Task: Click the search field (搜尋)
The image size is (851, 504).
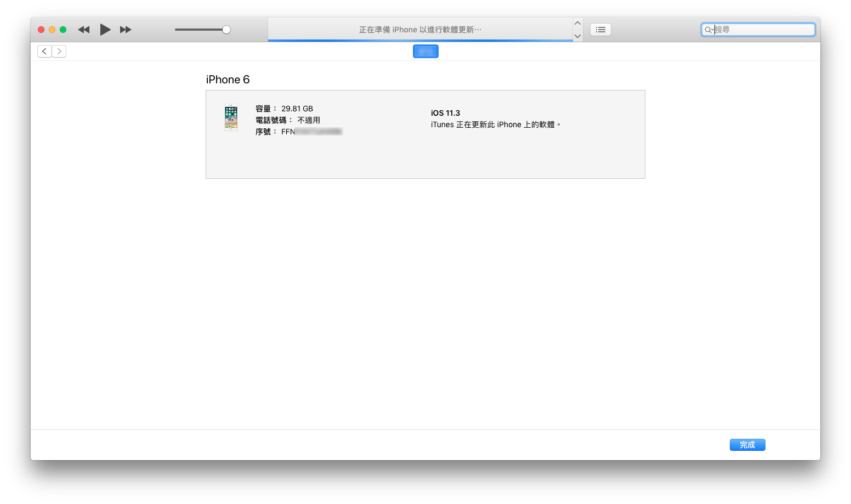Action: [x=758, y=30]
